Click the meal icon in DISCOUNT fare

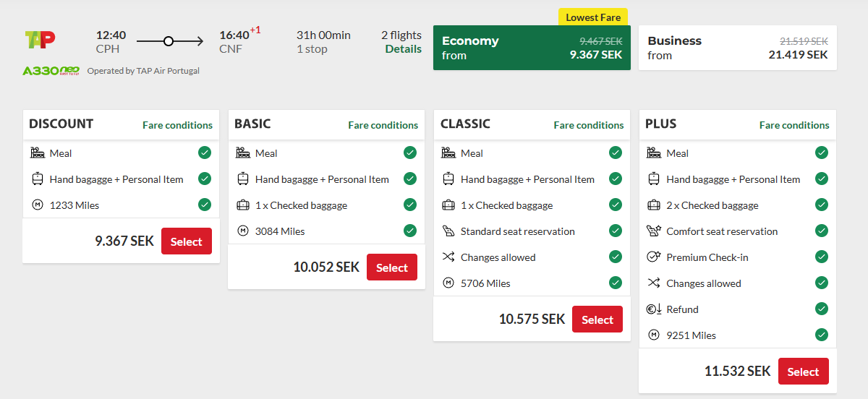(x=38, y=153)
